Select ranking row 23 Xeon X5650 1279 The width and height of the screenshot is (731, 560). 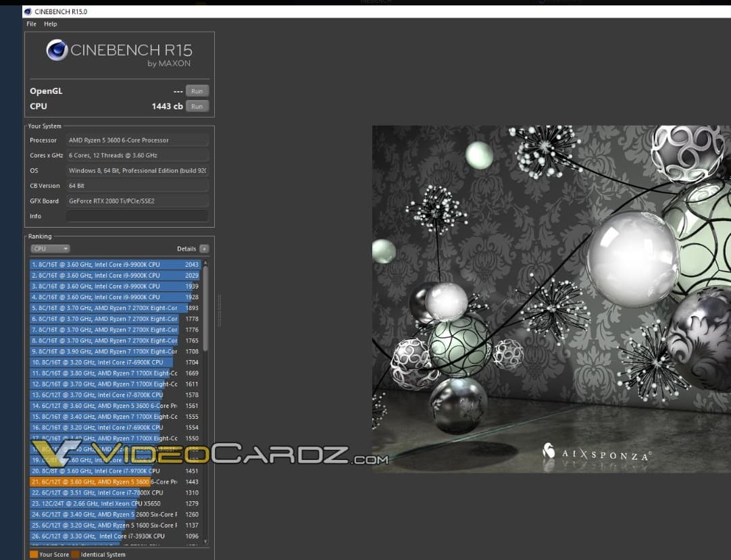pyautogui.click(x=116, y=503)
